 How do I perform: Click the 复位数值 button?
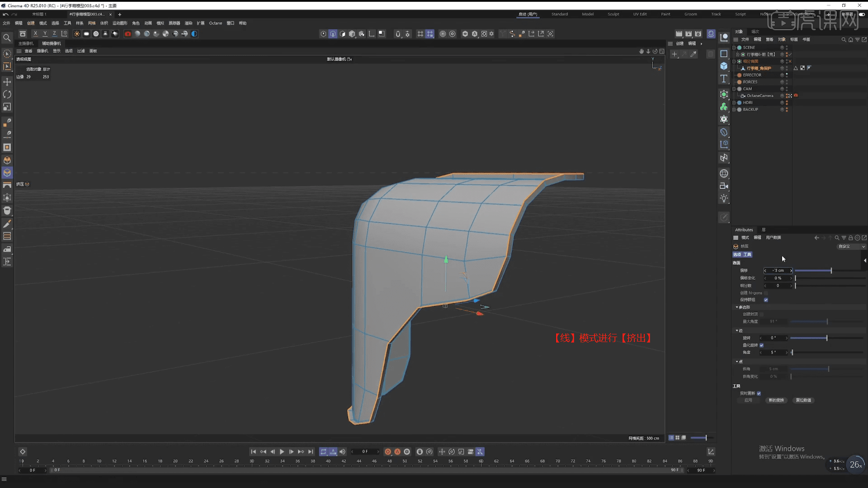pyautogui.click(x=803, y=400)
